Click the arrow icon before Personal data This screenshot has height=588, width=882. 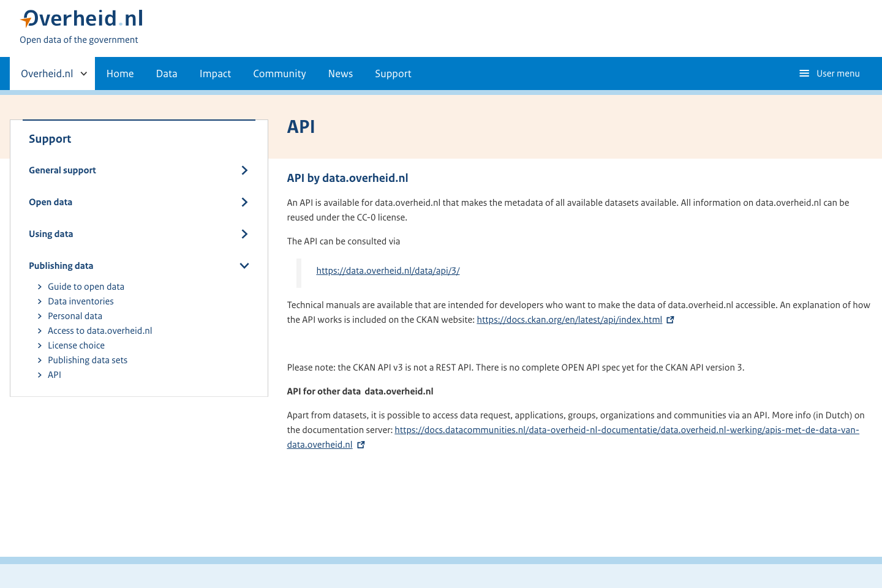(39, 316)
